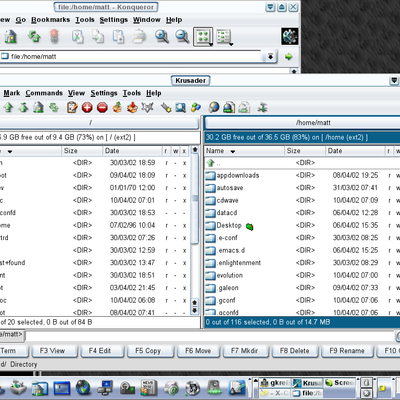Click the F5 Copy button

[x=149, y=351]
